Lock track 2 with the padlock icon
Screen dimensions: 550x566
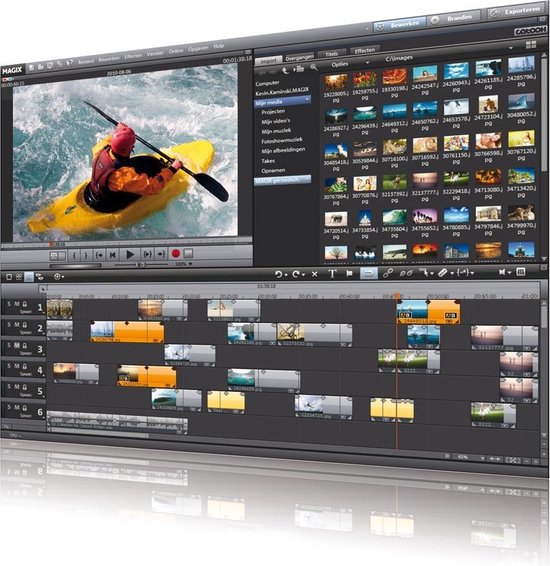tap(25, 325)
